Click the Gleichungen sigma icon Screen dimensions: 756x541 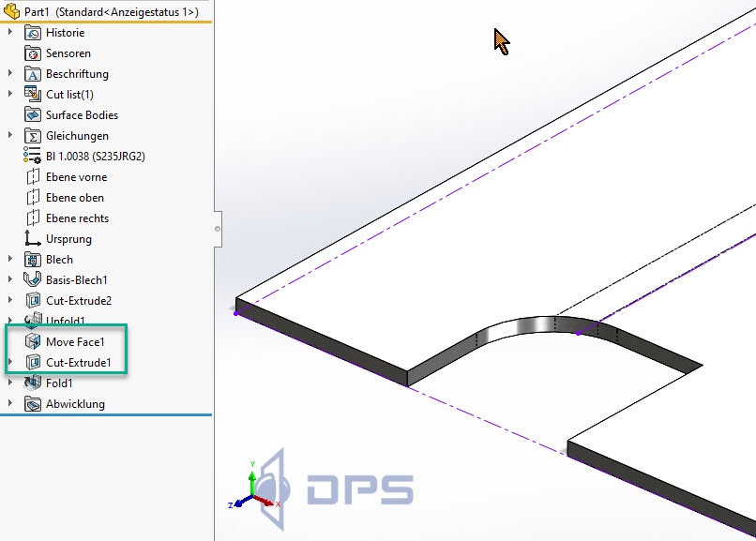pyautogui.click(x=33, y=136)
